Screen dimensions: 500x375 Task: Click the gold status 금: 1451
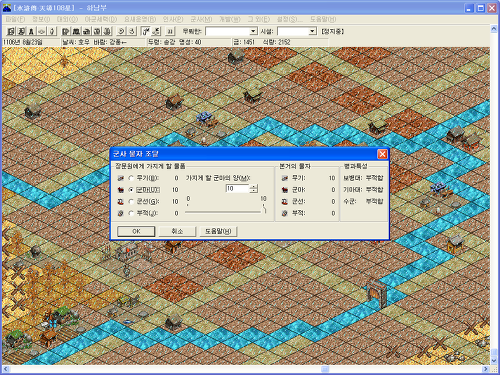(x=244, y=42)
